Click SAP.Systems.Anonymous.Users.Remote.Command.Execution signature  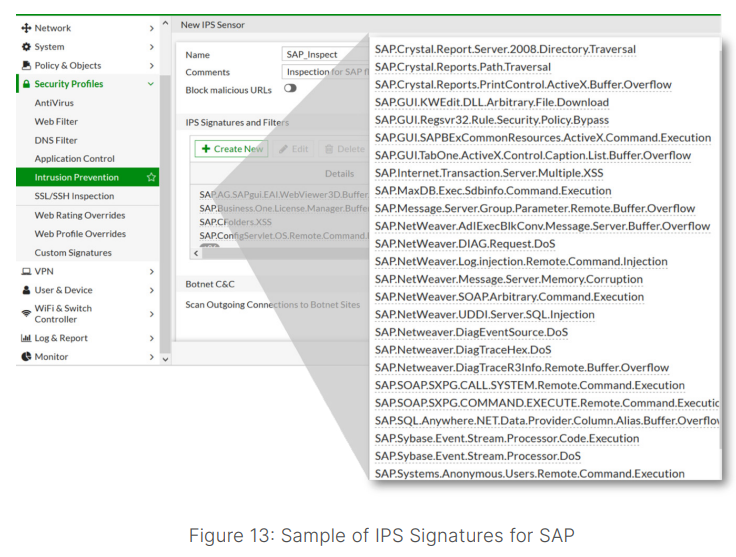point(529,474)
